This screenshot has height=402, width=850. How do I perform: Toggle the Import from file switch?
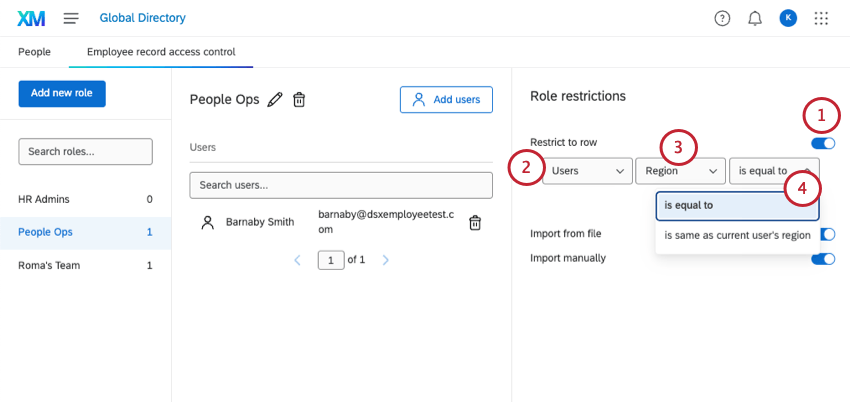827,234
